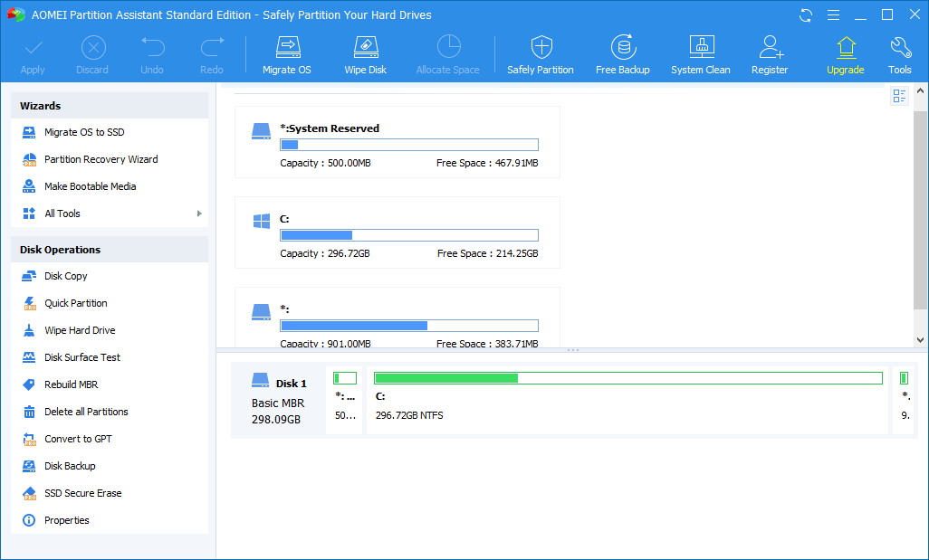Click "Free Space : 214.25GB" text
929x560 pixels.
(x=488, y=253)
